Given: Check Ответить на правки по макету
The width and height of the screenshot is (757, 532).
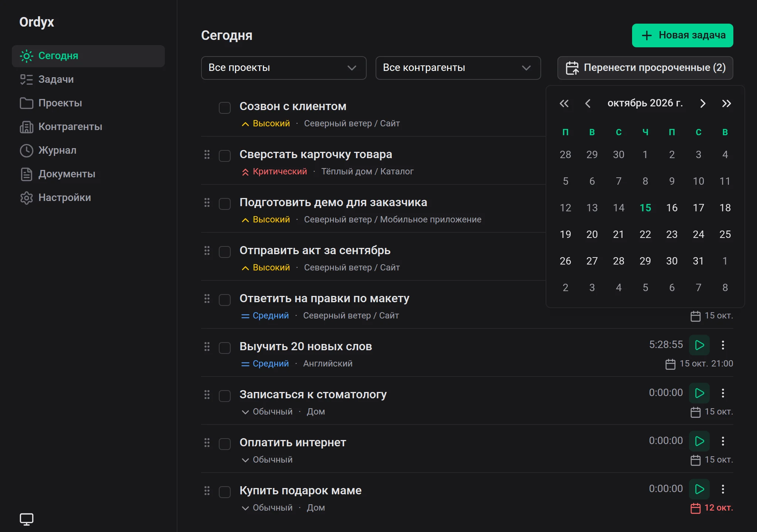Looking at the screenshot, I should pos(225,300).
